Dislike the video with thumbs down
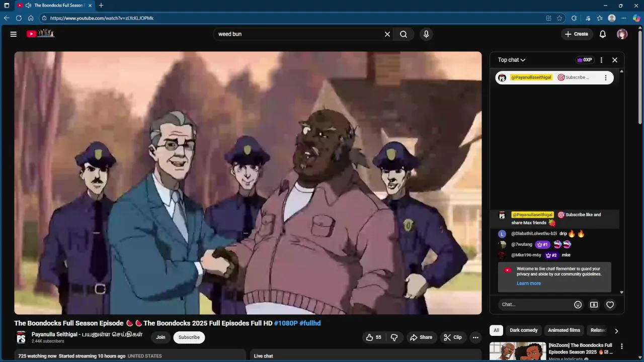Image resolution: width=644 pixels, height=362 pixels. pyautogui.click(x=394, y=337)
